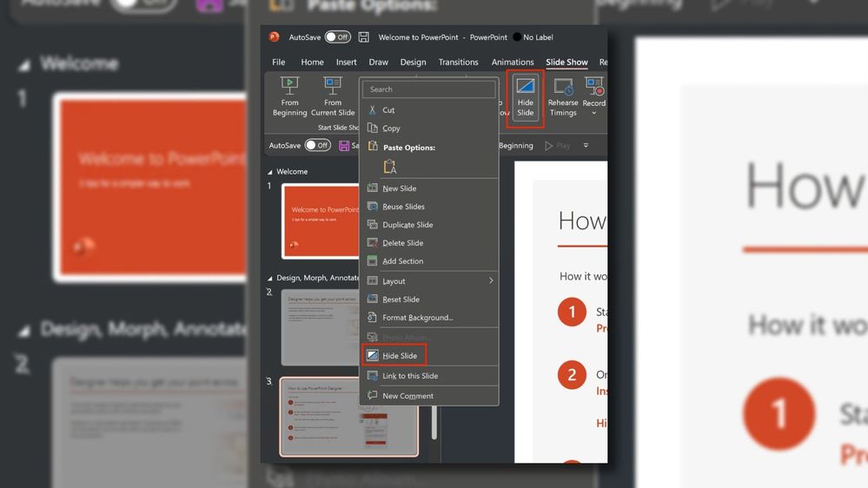Expand the Layout submenu arrow
Viewport: 868px width, 488px height.
click(x=491, y=281)
